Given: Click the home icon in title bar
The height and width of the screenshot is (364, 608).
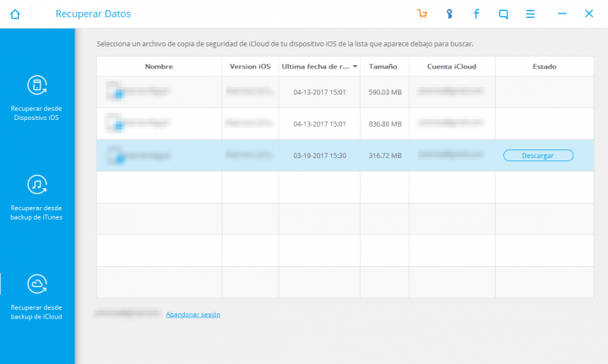Looking at the screenshot, I should click(x=14, y=14).
